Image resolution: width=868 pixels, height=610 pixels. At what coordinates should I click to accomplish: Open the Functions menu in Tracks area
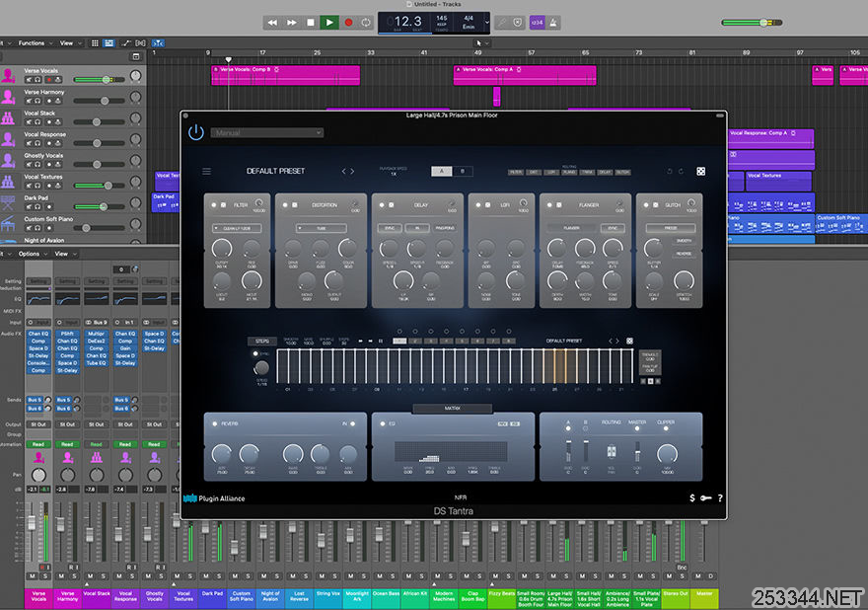(x=35, y=43)
